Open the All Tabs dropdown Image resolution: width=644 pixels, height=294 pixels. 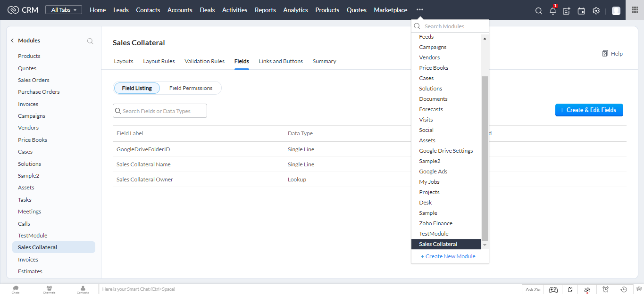pos(64,10)
